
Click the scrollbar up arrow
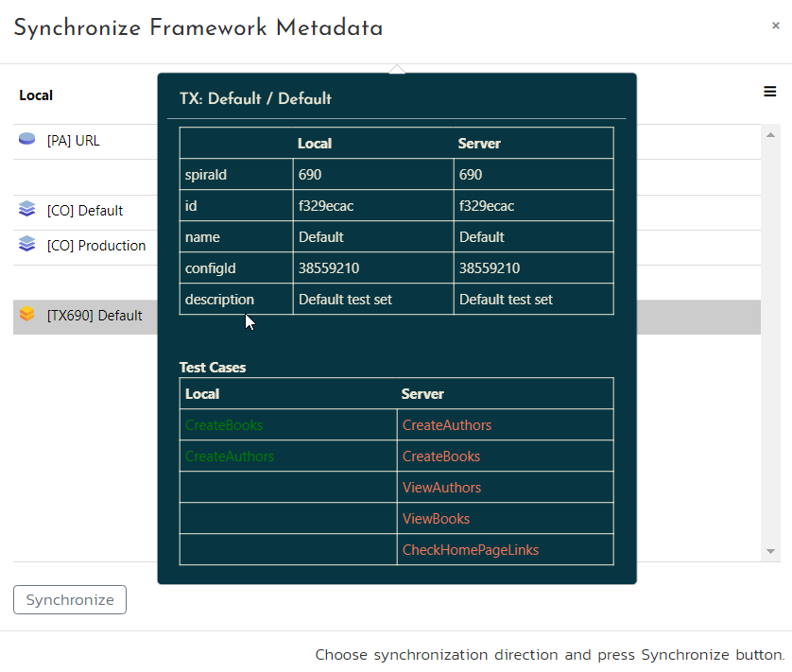pos(770,135)
